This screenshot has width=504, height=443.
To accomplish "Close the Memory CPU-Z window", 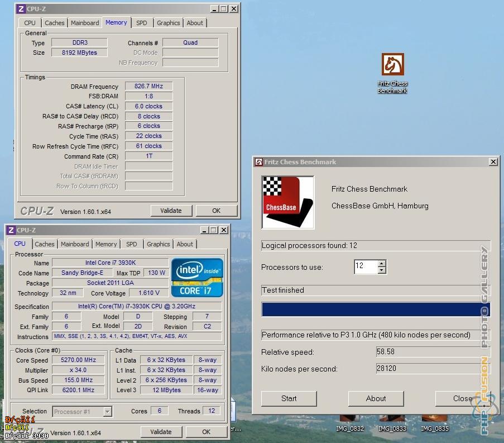I will click(234, 9).
